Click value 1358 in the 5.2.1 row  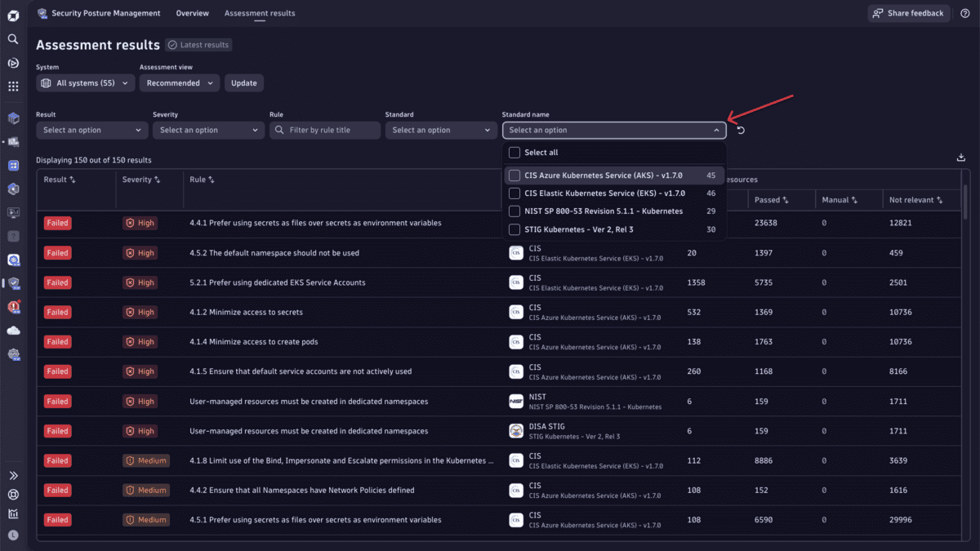coord(697,282)
